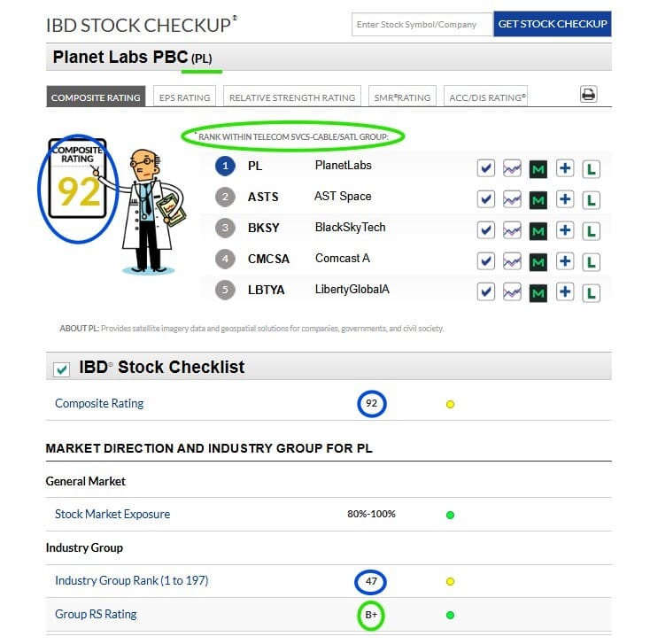Image resolution: width=650 pixels, height=644 pixels.
Task: Click the Comcast A company name
Action: [x=343, y=259]
